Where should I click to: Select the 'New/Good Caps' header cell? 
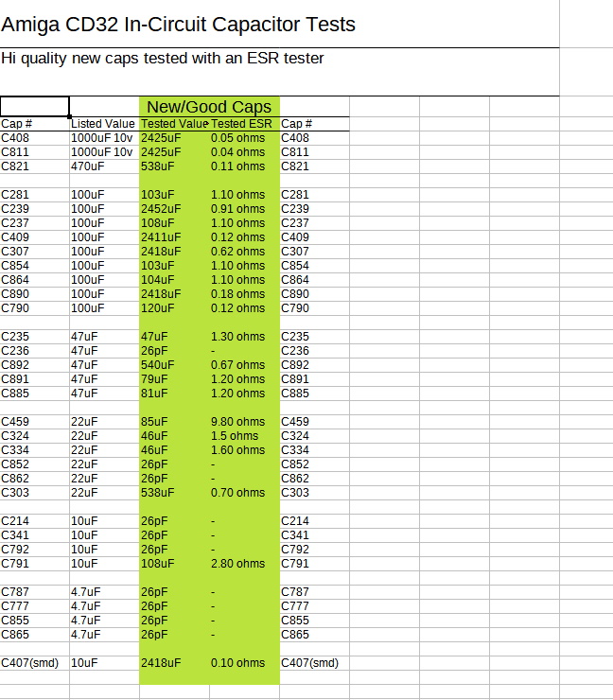209,107
